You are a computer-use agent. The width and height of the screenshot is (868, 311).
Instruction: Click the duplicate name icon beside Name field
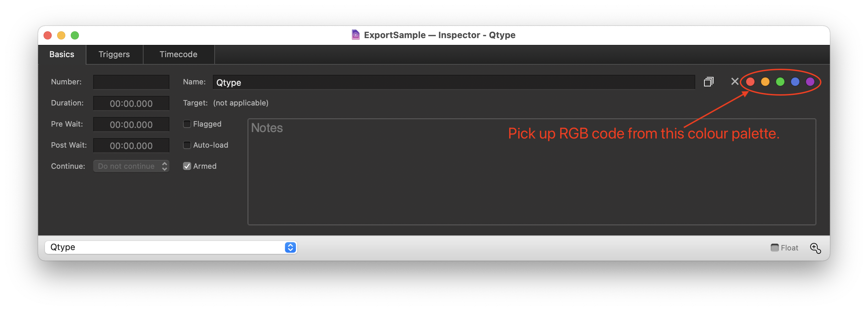click(x=709, y=82)
